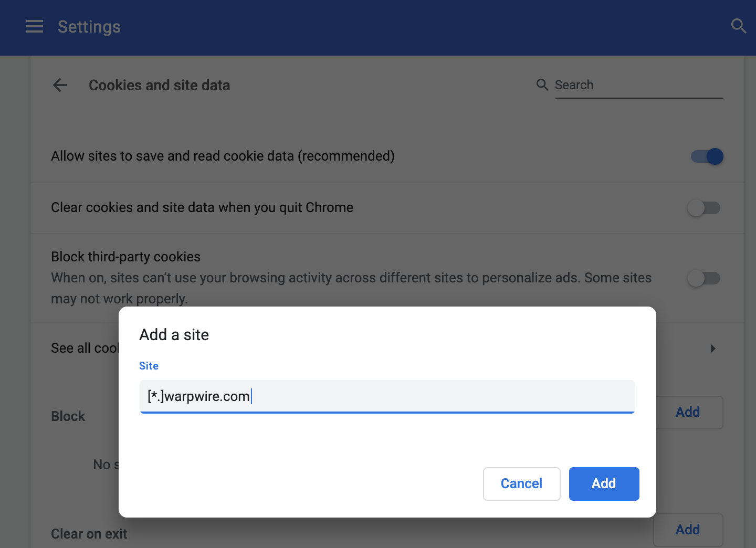The height and width of the screenshot is (548, 756).
Task: Confirm adding the site with Add
Action: click(x=604, y=484)
